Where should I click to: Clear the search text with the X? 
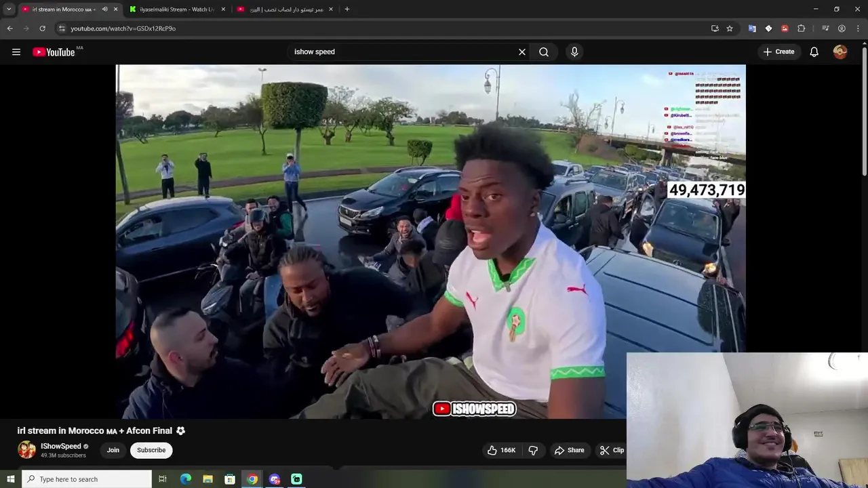pos(522,52)
